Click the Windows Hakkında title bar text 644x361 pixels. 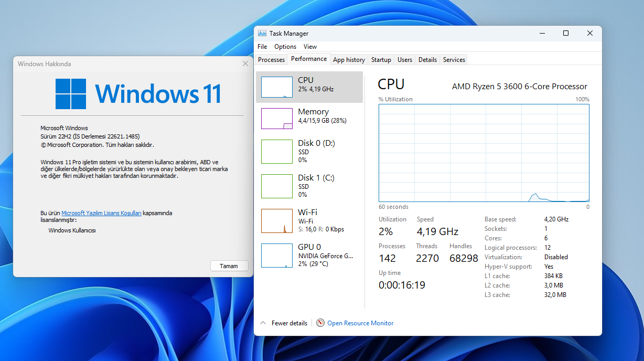[44, 64]
